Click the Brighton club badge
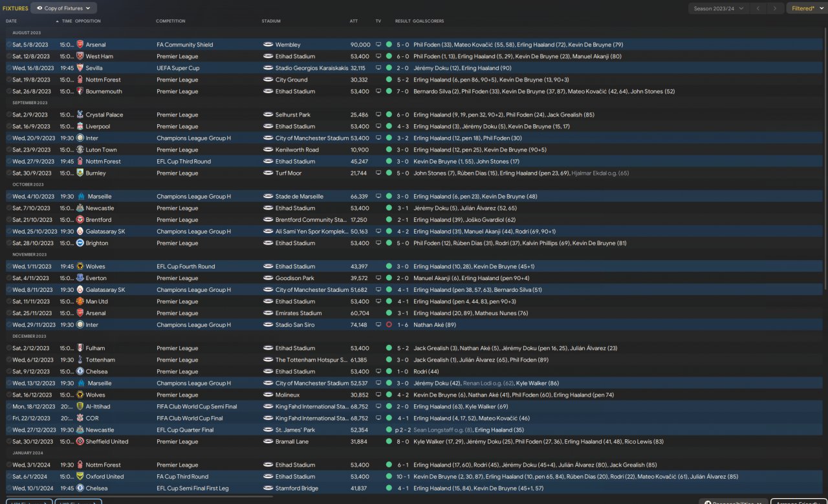Viewport: 828px width, 504px height. click(x=80, y=243)
